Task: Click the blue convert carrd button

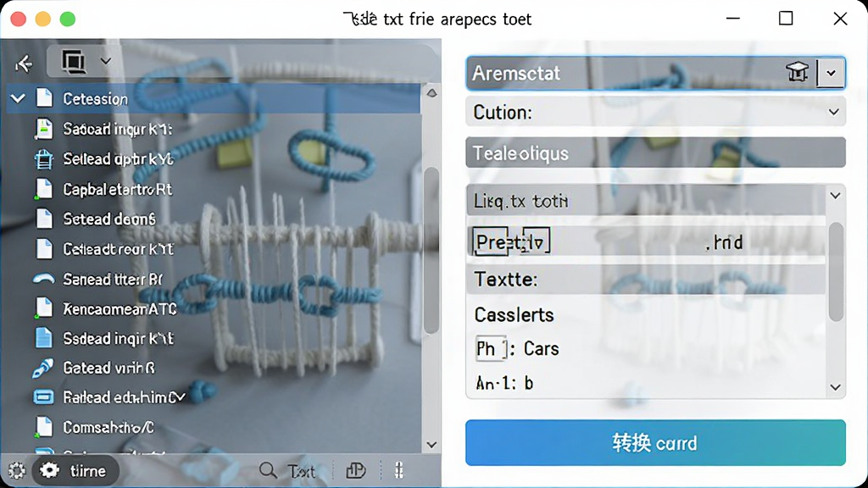Action: point(655,442)
